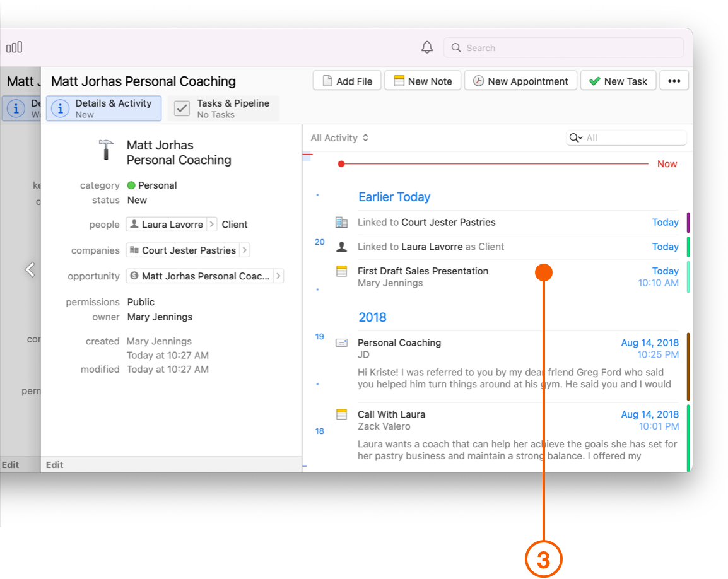This screenshot has height=579, width=728.
Task: Expand Laura Lavorre chevron arrow
Action: coord(211,225)
